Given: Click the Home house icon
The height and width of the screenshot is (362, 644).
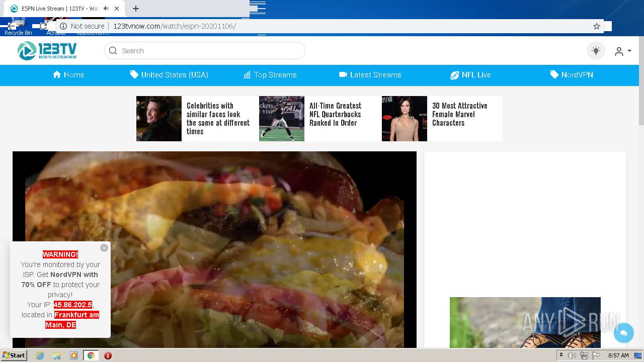Looking at the screenshot, I should point(57,74).
